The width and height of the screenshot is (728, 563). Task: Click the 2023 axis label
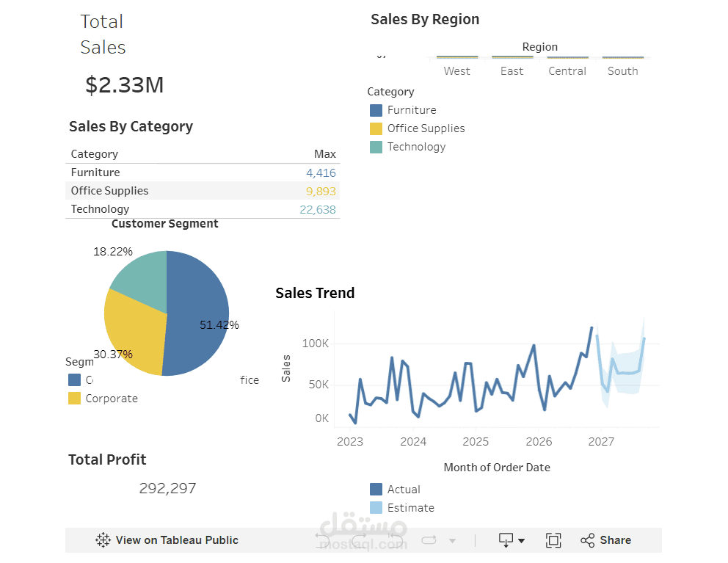tap(350, 441)
